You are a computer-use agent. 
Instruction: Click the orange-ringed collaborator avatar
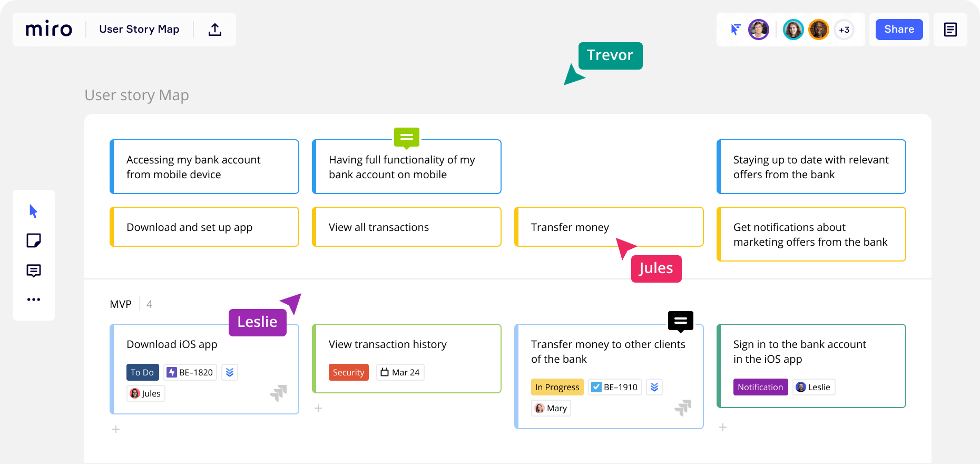click(x=819, y=30)
